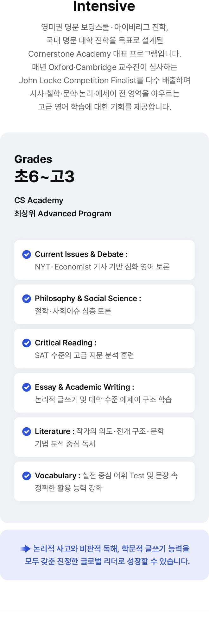Click the CS Academy label
Screen dimensions: 209x644
39,201
